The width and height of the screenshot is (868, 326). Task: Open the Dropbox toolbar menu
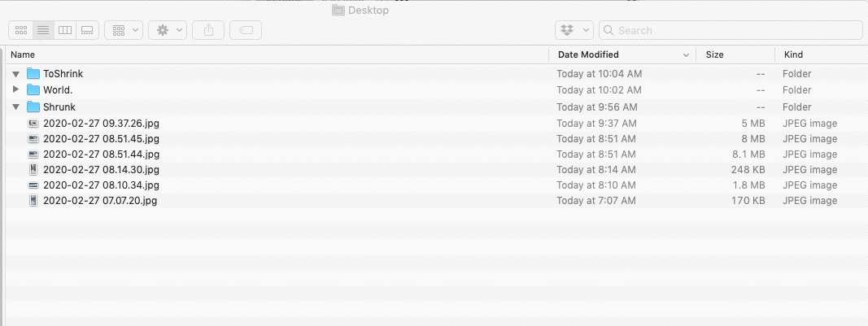(x=574, y=30)
